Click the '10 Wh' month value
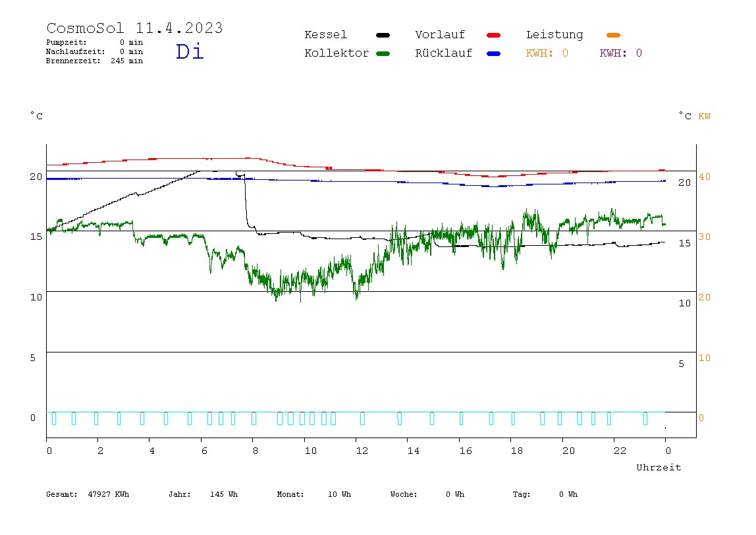 (x=339, y=494)
